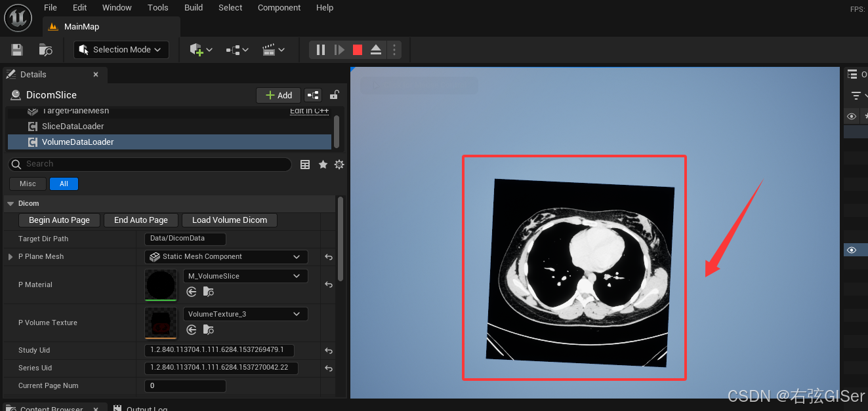The width and height of the screenshot is (868, 411).
Task: Open the Component menu
Action: [x=279, y=8]
